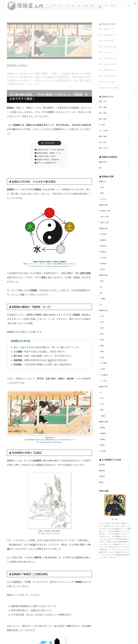Open 第1回 lesson in 陰陽道入門講座 list
This screenshot has width=138, height=644.
(107, 35)
